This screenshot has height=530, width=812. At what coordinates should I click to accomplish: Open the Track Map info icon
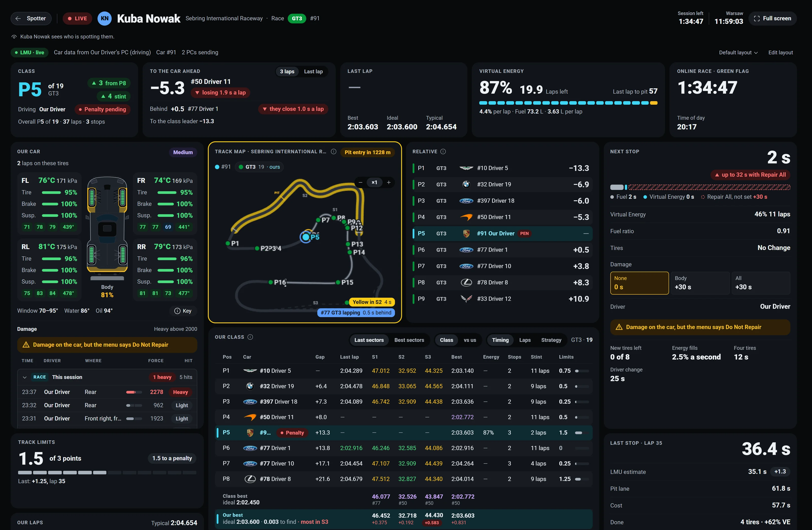tap(334, 152)
